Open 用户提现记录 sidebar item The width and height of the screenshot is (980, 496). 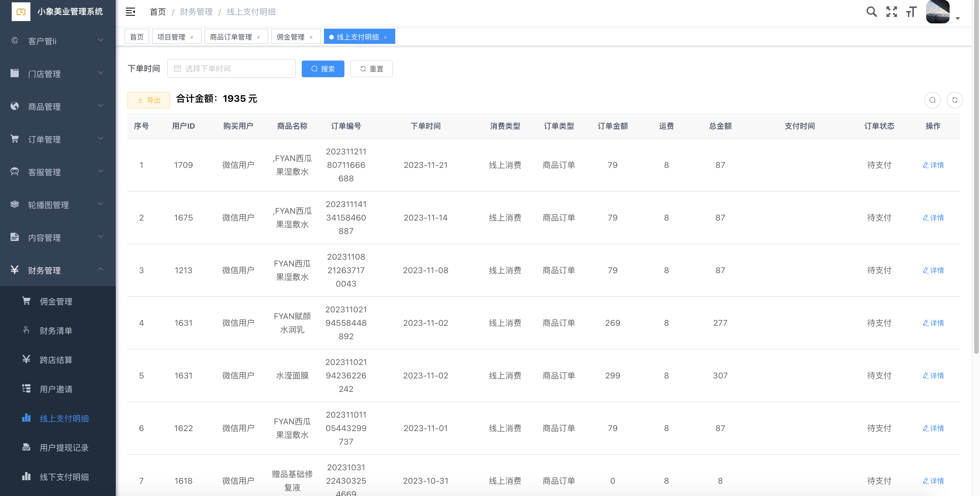click(64, 448)
